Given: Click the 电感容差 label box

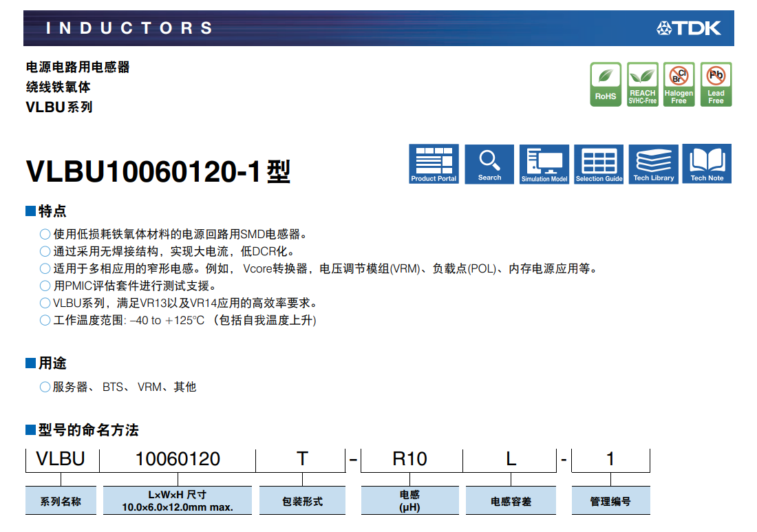Looking at the screenshot, I should pyautogui.click(x=511, y=500).
